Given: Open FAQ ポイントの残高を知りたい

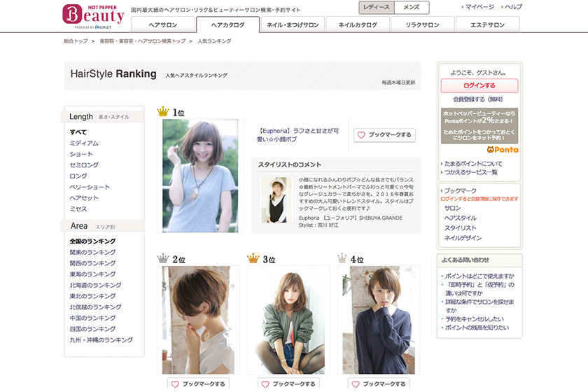Looking at the screenshot, I should [x=477, y=328].
